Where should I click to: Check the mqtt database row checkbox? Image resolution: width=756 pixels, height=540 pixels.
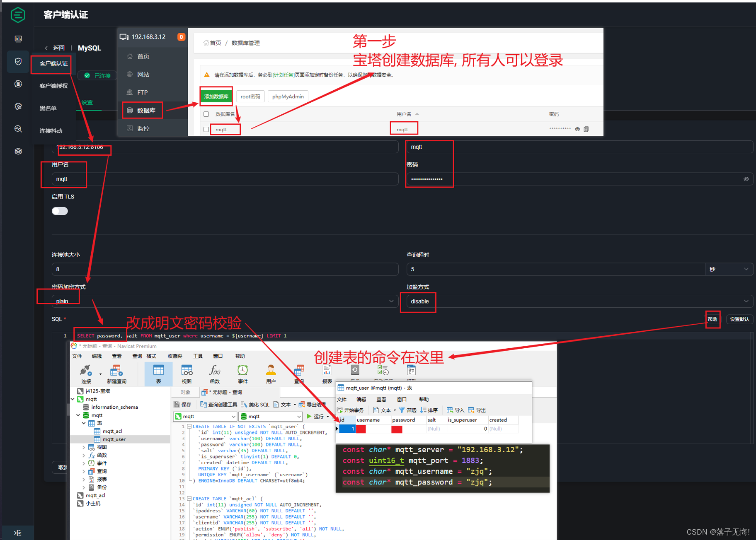[x=206, y=130]
